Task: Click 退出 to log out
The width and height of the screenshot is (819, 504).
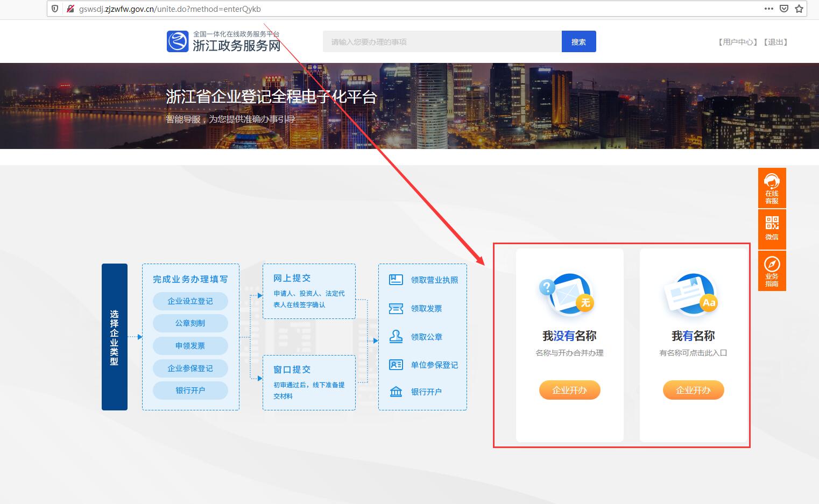Action: click(775, 41)
